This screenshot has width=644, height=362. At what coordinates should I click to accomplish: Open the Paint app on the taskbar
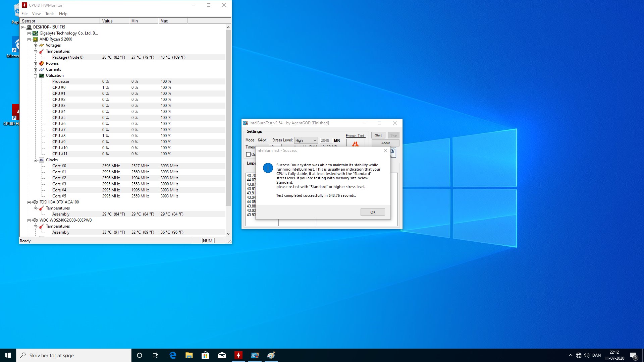click(271, 355)
